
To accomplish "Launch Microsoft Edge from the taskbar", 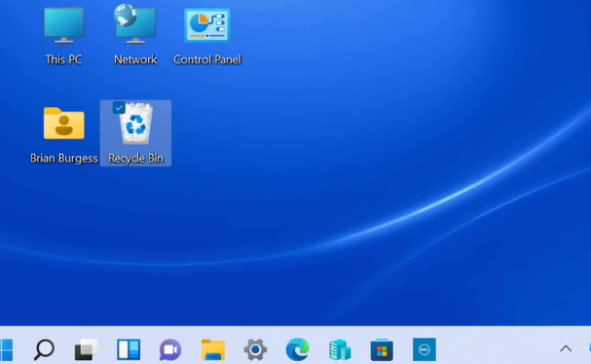I will (x=297, y=349).
